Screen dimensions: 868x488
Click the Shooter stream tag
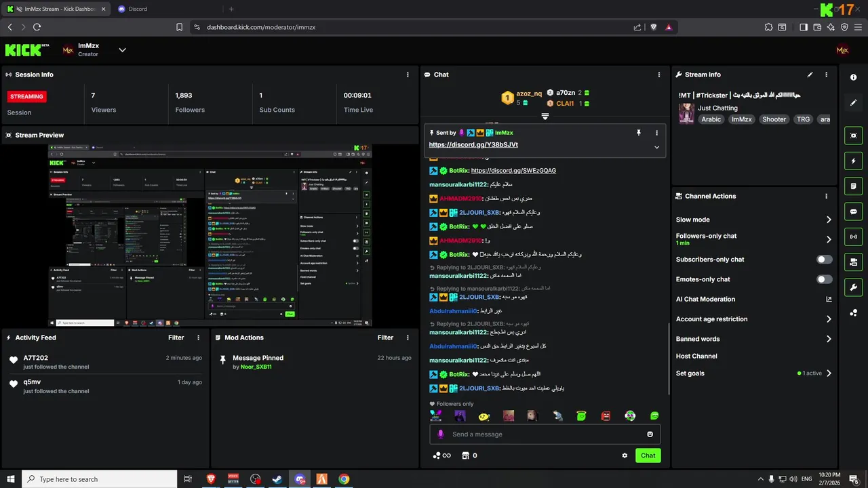[774, 119]
